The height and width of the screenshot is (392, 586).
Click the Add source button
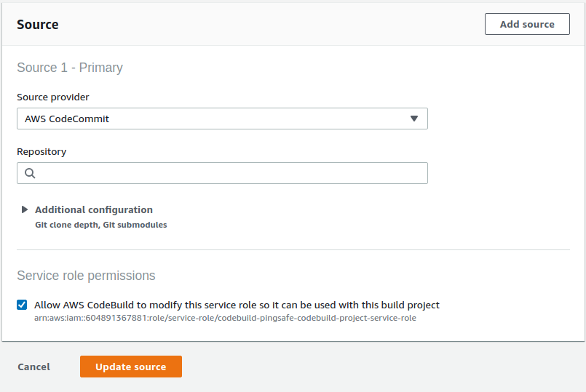click(527, 24)
